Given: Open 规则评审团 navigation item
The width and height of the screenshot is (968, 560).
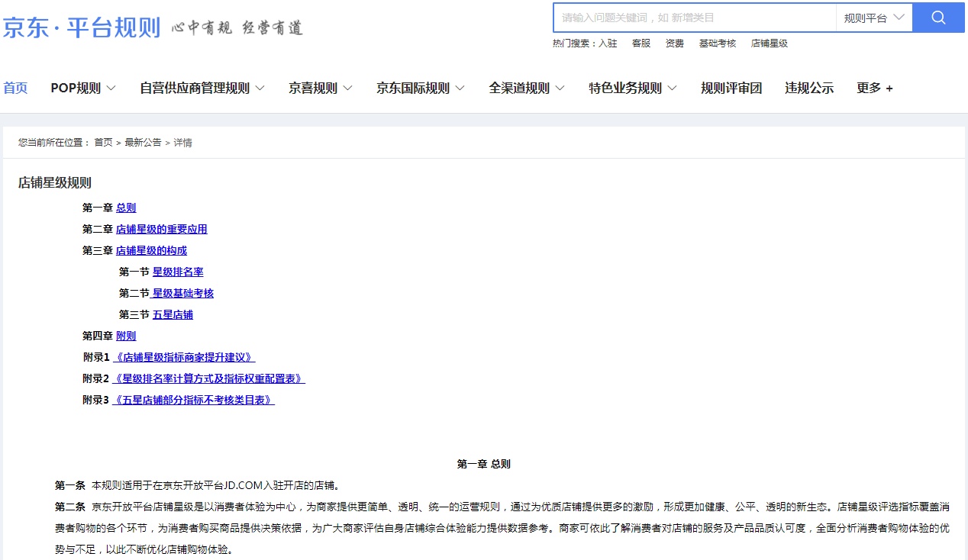Looking at the screenshot, I should click(x=731, y=88).
